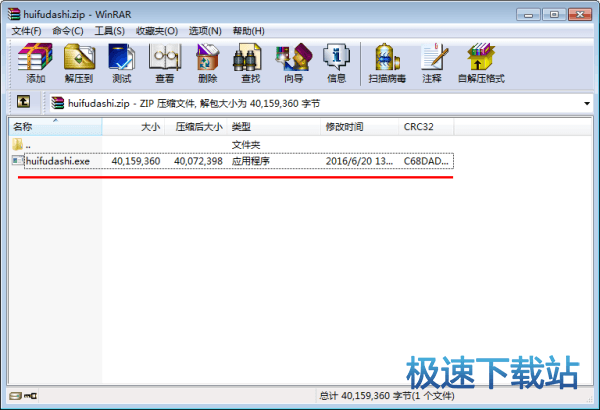Click the drive icon in status bar
Screen dimensions: 600x410
coord(16,395)
